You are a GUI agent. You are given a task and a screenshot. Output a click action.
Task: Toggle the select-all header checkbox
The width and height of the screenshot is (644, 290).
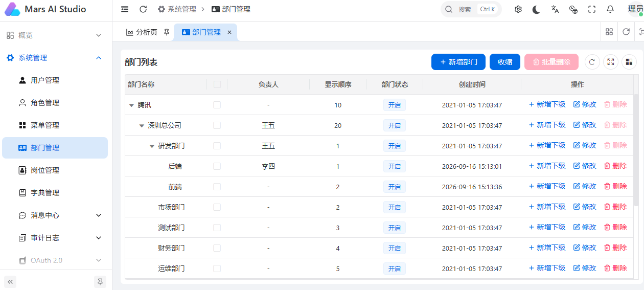[217, 84]
